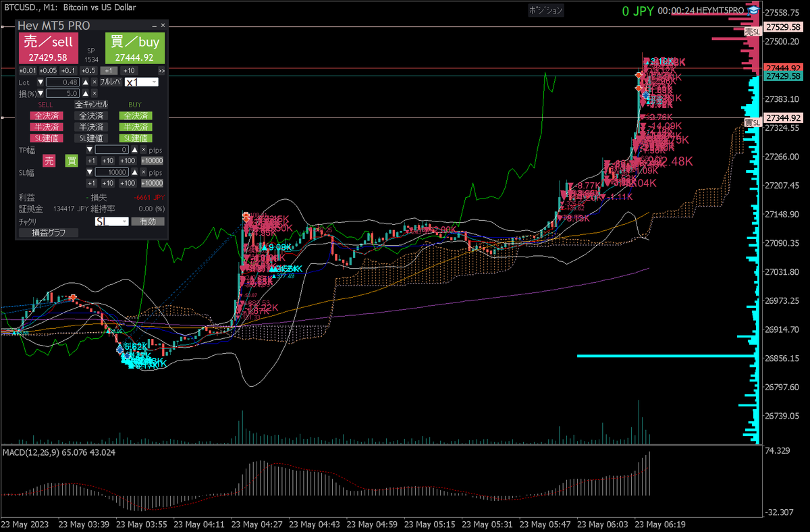This screenshot has height=532, width=810.
Task: Select the highlighted +1 lot step
Action: 109,71
